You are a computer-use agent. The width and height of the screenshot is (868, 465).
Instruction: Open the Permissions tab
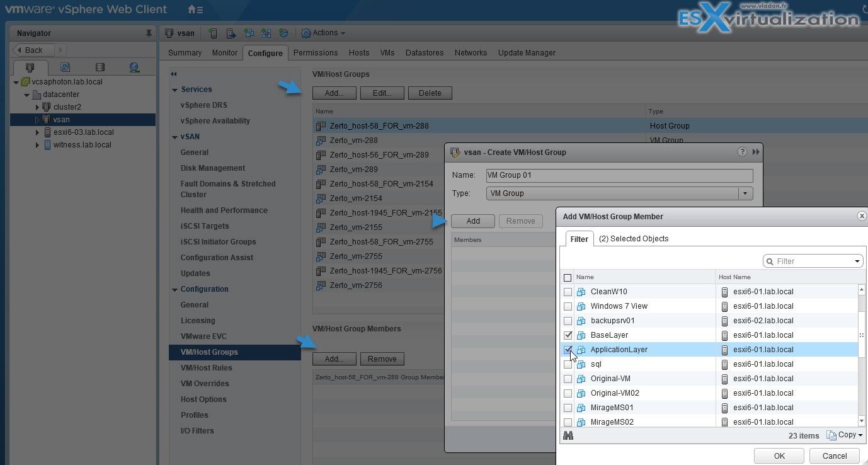(x=316, y=53)
